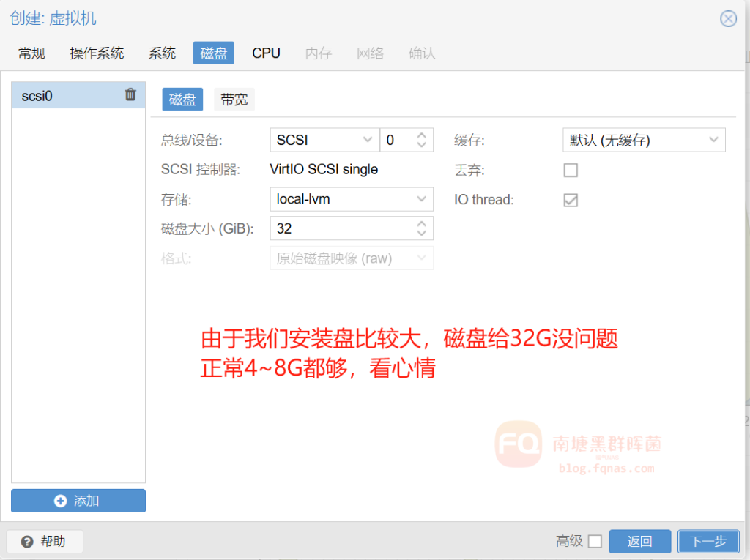Open the 带宽 bandwidth sub-tab
Viewport: 750px width, 560px height.
(234, 100)
